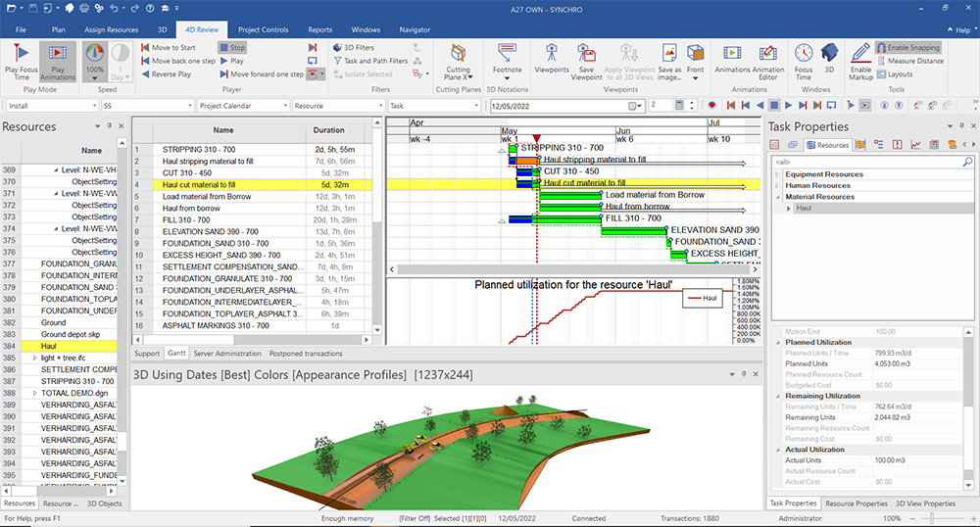Open the Task filter dropdown
Image resolution: width=980 pixels, height=527 pixels.
point(434,106)
